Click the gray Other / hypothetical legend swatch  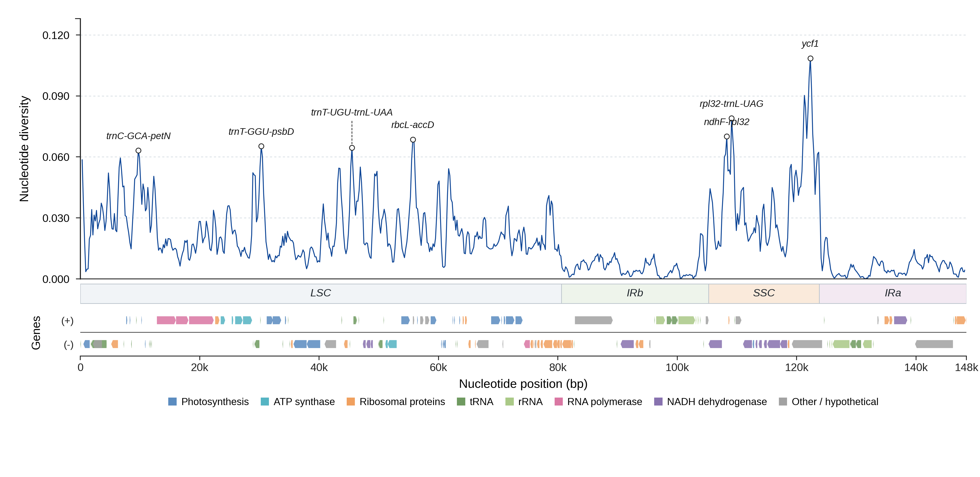tap(783, 402)
